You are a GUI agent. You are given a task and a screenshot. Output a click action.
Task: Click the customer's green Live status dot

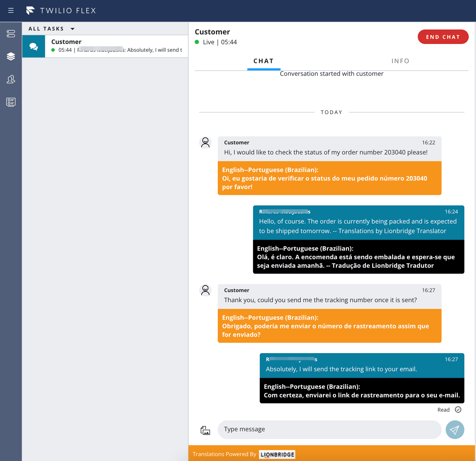tap(197, 42)
